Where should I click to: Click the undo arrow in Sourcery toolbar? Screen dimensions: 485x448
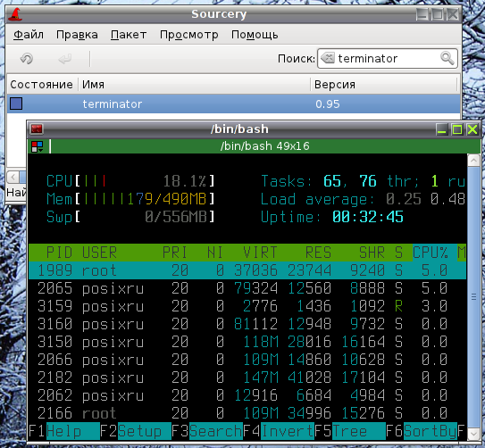pyautogui.click(x=26, y=58)
